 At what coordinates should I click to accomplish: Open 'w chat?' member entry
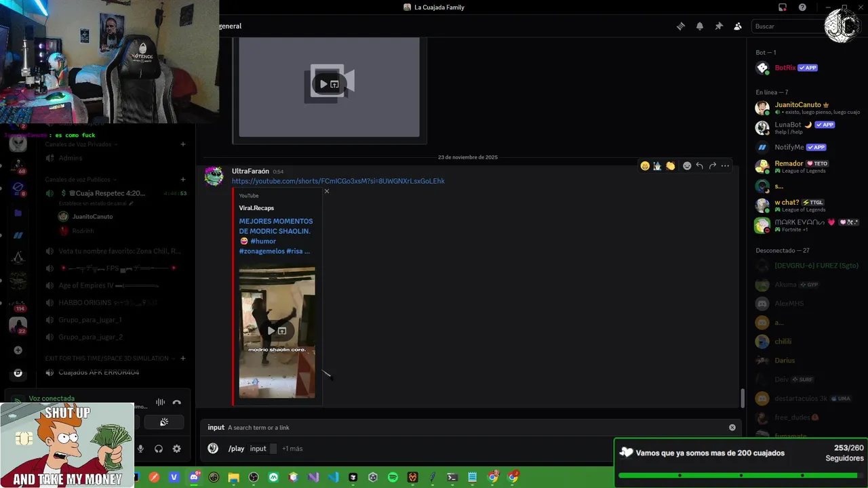(x=807, y=205)
